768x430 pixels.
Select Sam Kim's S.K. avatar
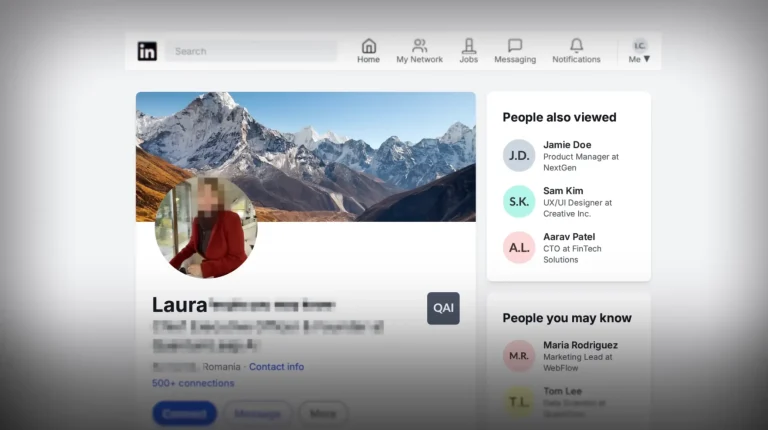tap(519, 202)
